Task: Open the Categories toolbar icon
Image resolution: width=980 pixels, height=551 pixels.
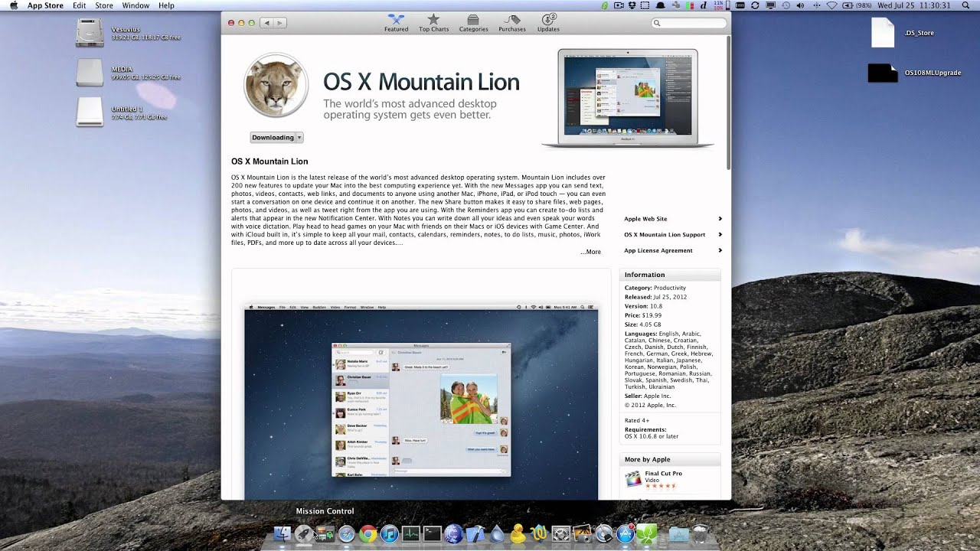Action: coord(473,22)
